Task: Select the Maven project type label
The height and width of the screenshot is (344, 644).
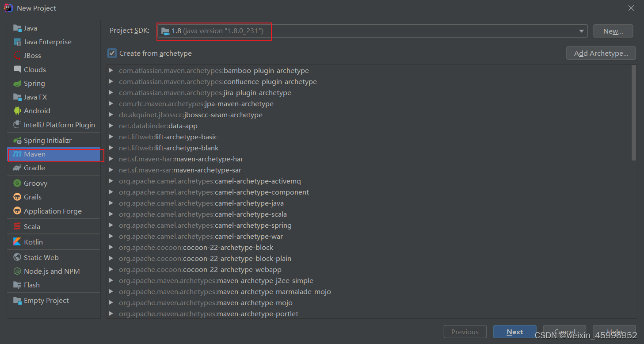Action: coord(35,154)
